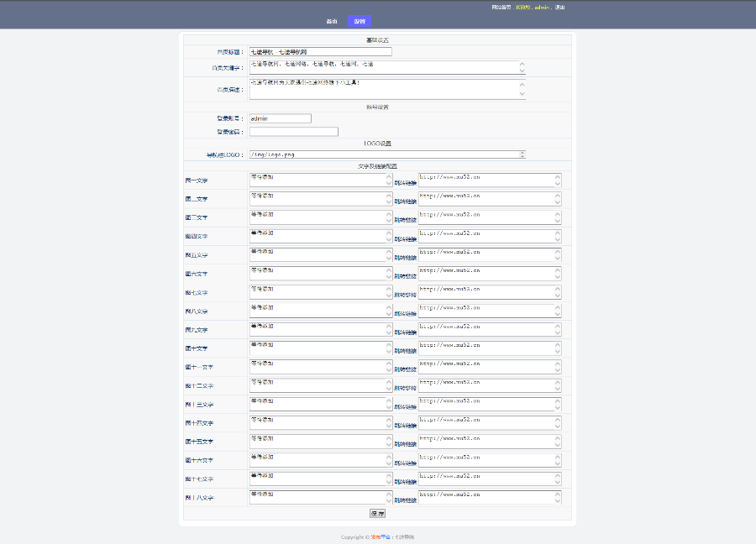This screenshot has width=756, height=544.
Task: Click the scroll down arrow of 首页描述 textarea
Action: 522,94
